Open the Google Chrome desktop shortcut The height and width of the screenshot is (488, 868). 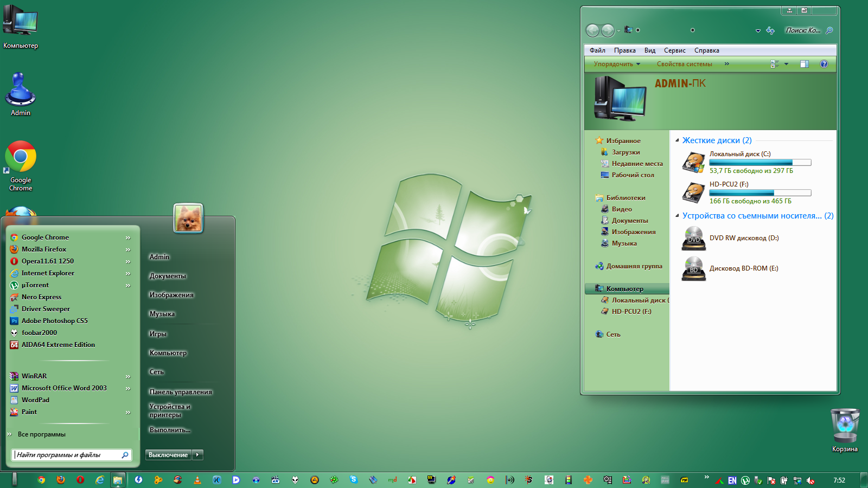pos(21,157)
